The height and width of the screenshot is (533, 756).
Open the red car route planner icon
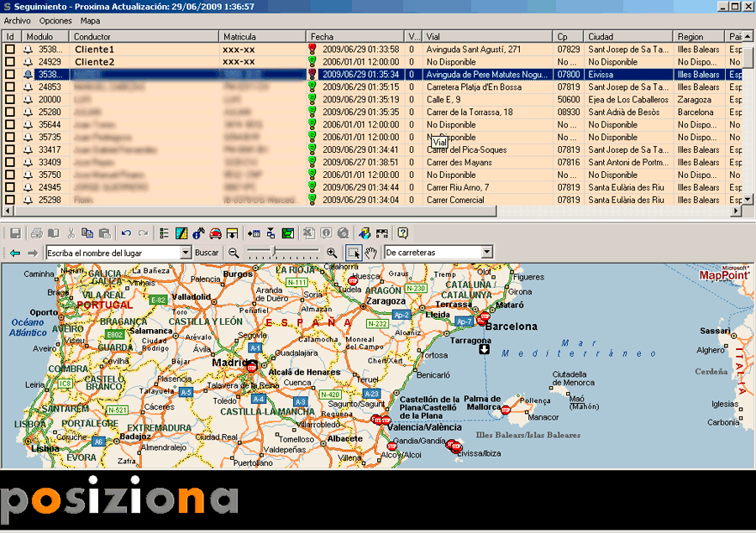point(215,233)
